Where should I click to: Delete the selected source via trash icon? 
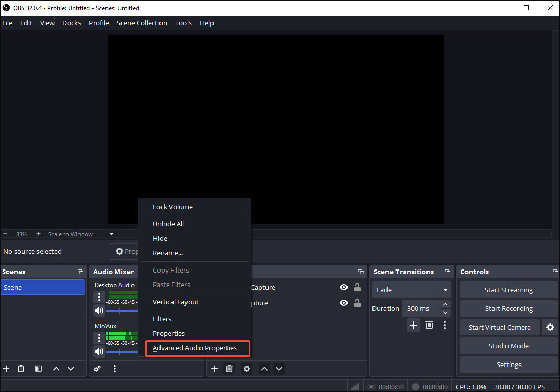[229, 368]
